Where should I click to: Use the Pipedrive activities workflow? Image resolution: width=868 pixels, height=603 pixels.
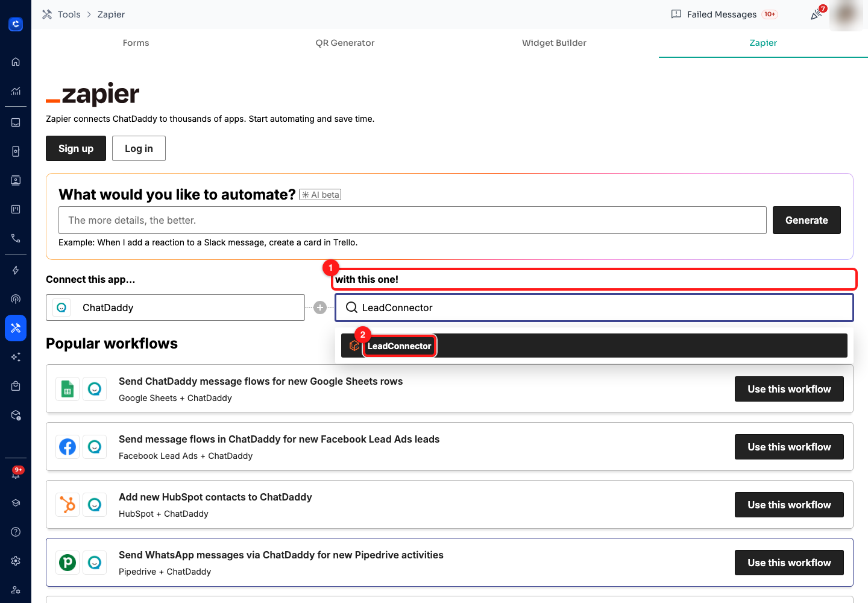click(x=789, y=563)
